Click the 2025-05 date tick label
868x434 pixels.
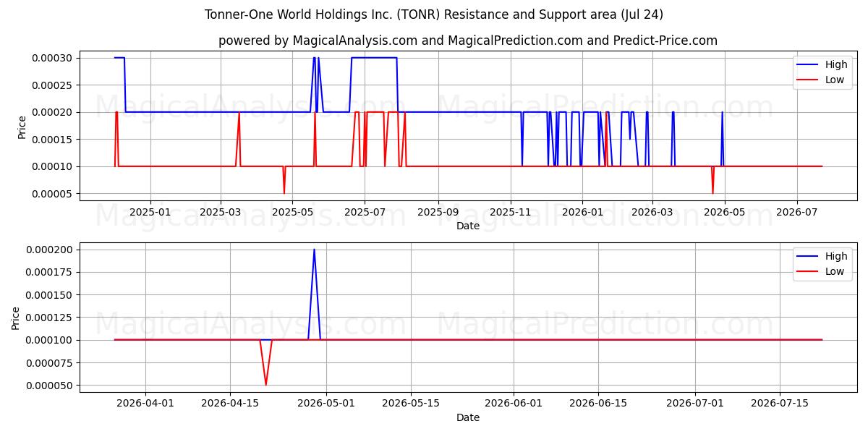pos(292,213)
